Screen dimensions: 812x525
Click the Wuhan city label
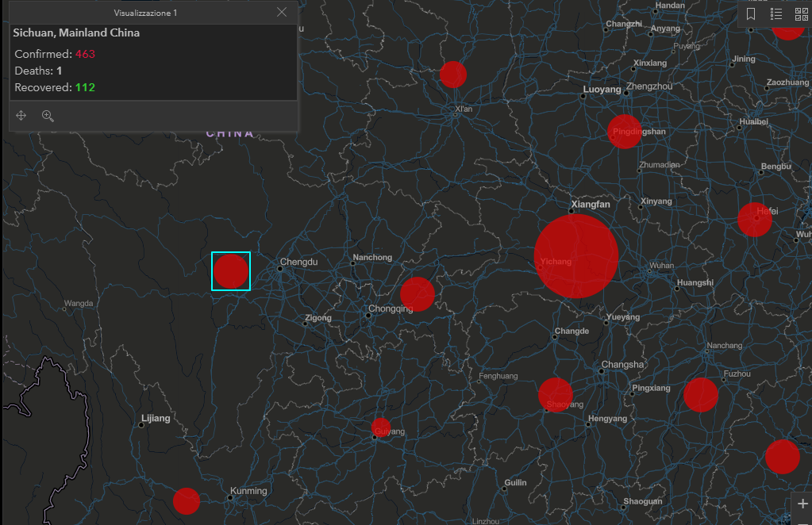click(x=661, y=266)
